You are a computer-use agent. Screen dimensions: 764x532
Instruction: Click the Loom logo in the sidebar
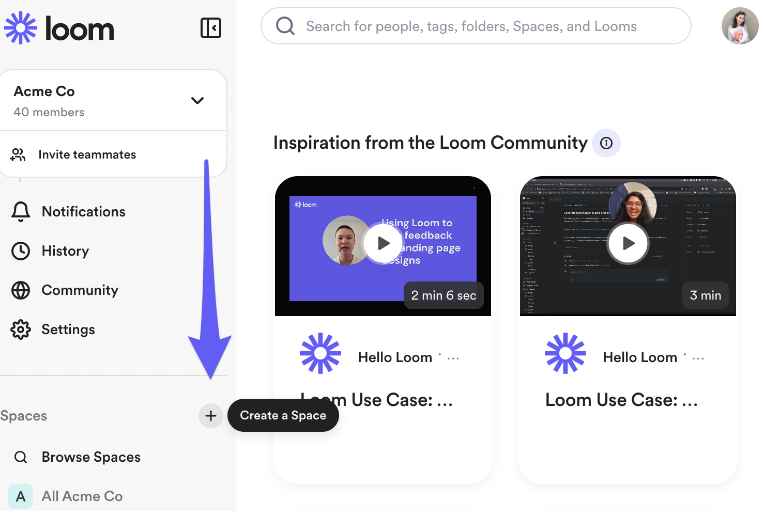click(x=59, y=28)
